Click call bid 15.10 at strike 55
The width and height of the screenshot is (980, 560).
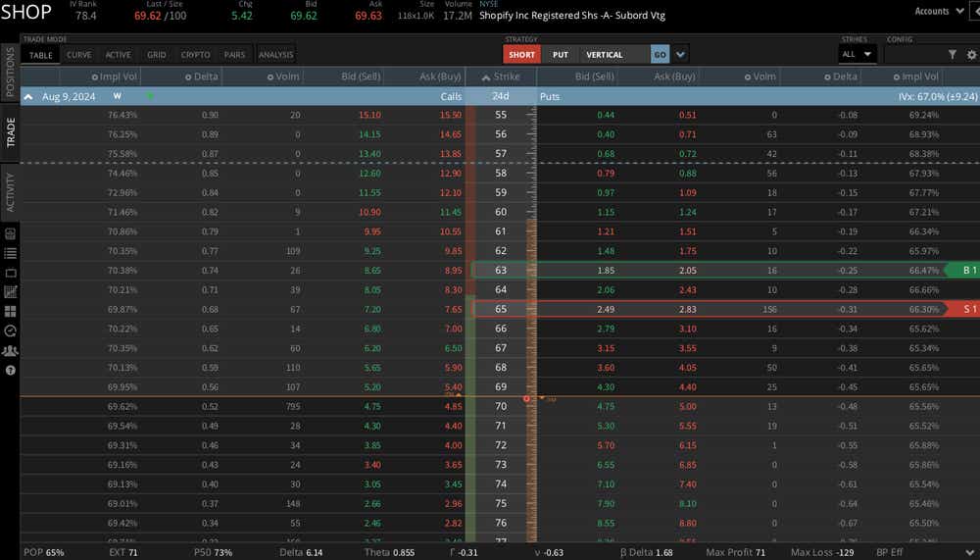[x=369, y=115]
